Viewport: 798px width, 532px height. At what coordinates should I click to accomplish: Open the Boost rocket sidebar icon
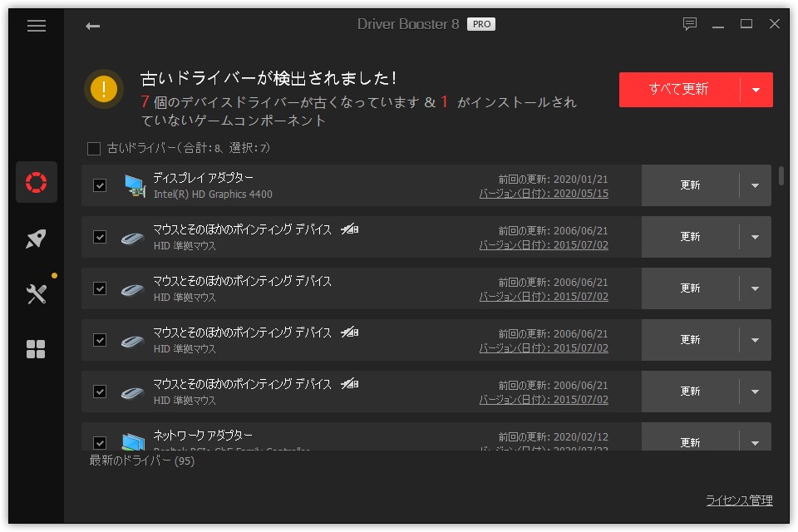click(x=36, y=239)
